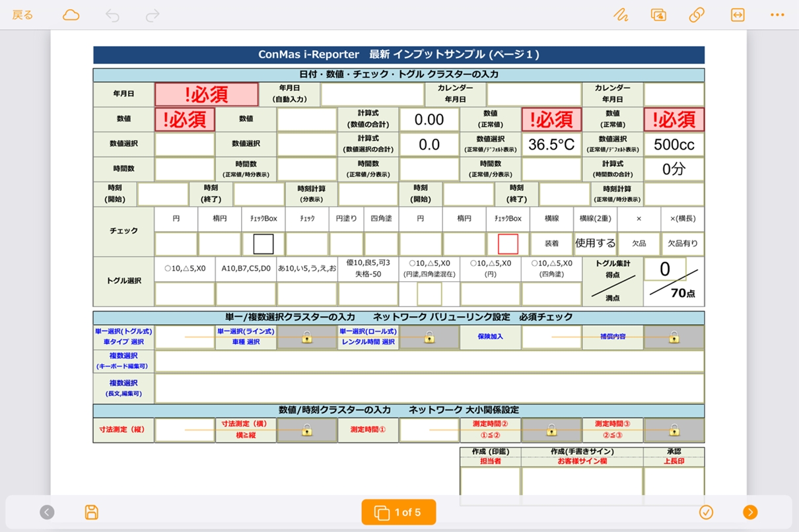Screen dimensions: 799x532
Task: Open 複数選択 (キーボード編集可) field
Action: (429, 361)
